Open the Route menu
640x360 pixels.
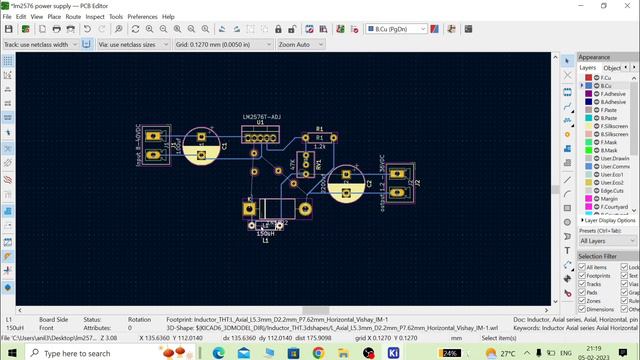point(73,17)
